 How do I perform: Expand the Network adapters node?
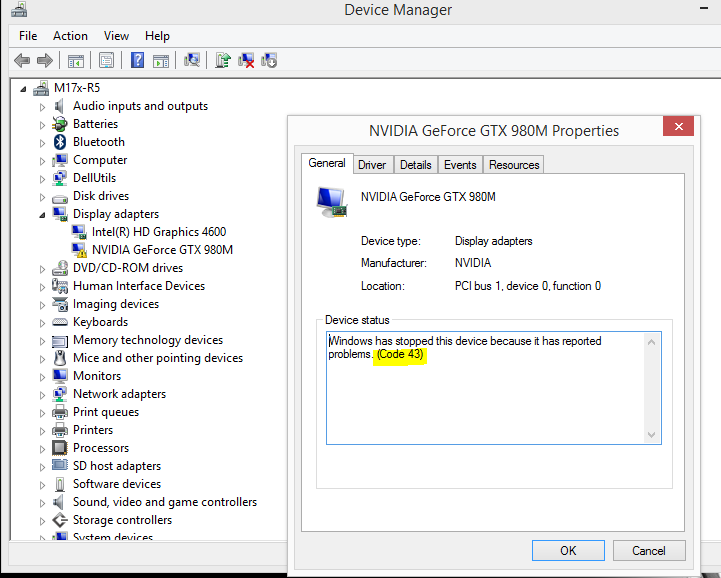click(42, 395)
